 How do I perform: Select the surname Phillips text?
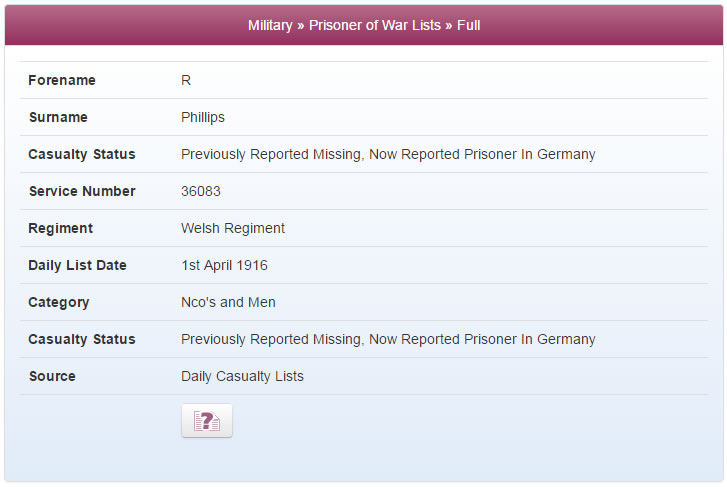(203, 117)
